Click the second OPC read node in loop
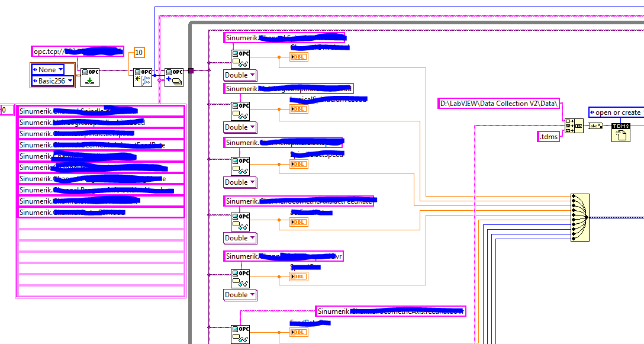Viewport: 644px width, 344px height. tap(240, 111)
